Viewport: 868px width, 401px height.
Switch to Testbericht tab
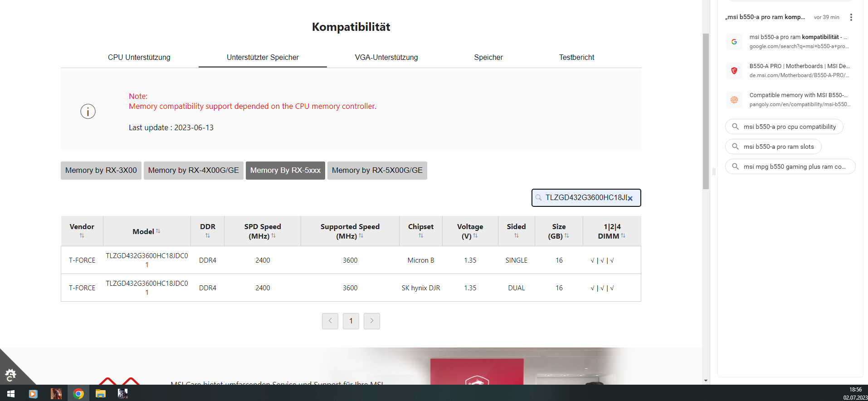(576, 58)
